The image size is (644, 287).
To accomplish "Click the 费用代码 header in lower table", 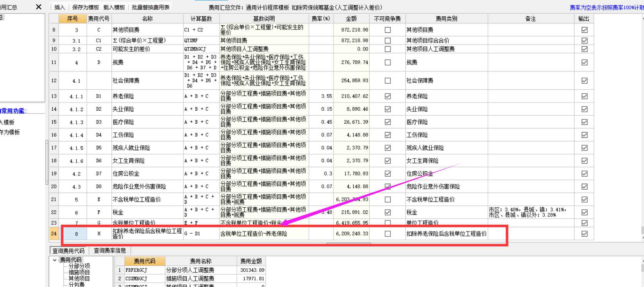I will (x=144, y=261).
